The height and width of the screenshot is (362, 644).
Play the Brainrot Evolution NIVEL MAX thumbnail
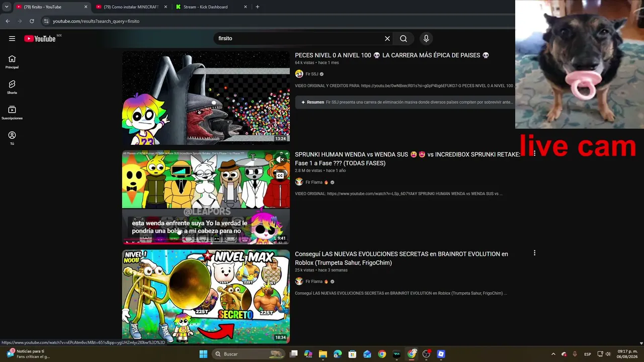pos(206,297)
